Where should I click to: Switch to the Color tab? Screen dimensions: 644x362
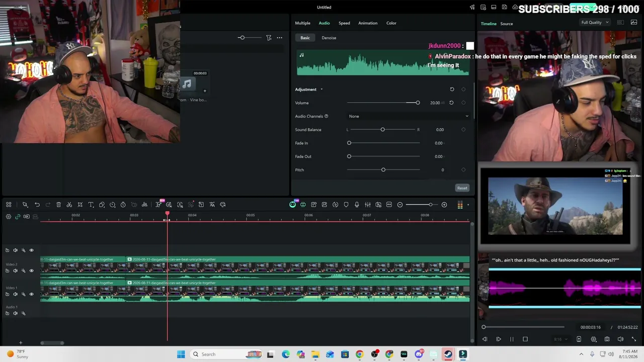(x=391, y=23)
